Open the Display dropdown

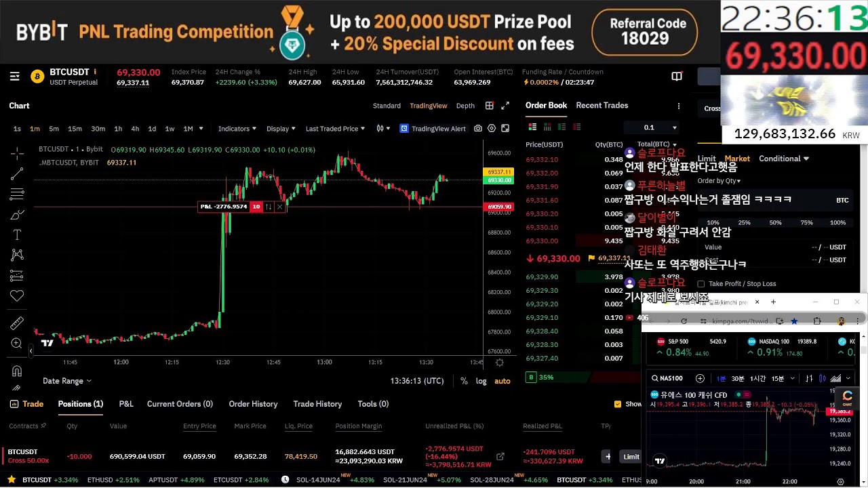[x=281, y=129]
